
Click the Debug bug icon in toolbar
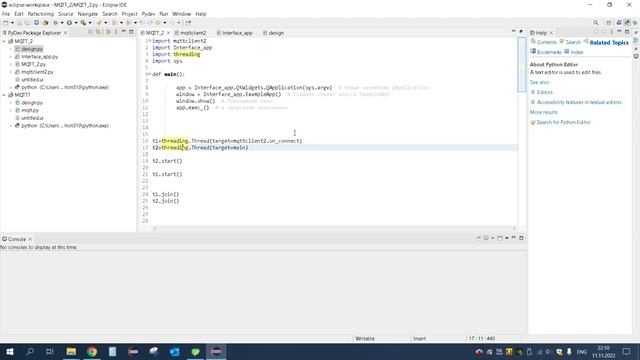click(x=56, y=23)
